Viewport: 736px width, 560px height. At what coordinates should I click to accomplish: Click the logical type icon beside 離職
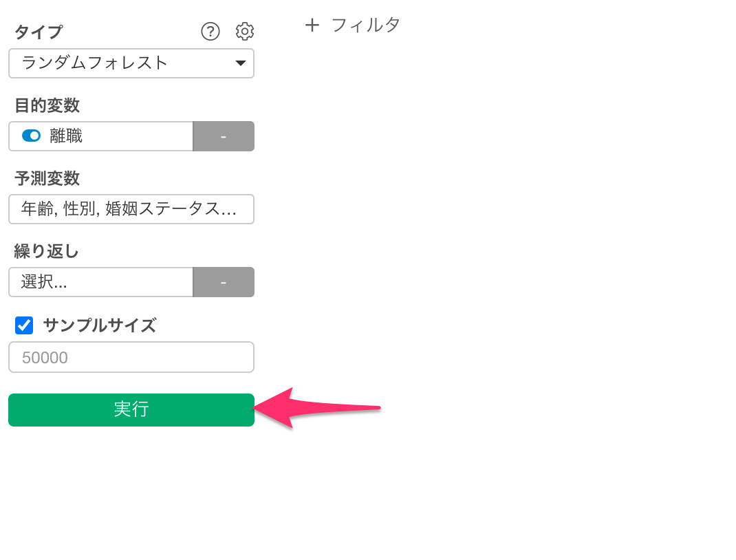click(32, 136)
